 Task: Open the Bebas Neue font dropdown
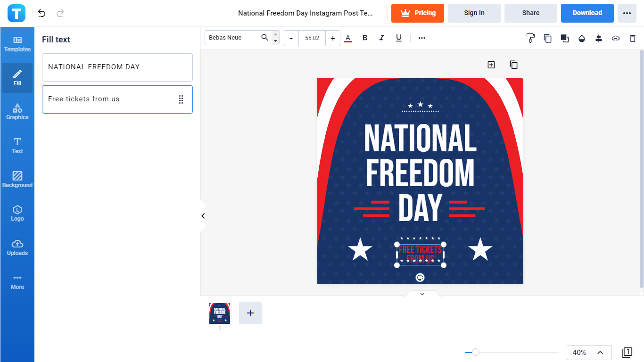[x=238, y=38]
